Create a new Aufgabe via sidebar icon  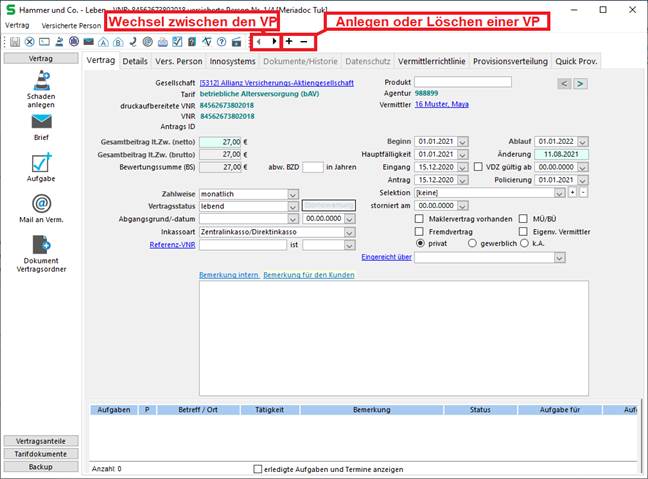tap(41, 163)
